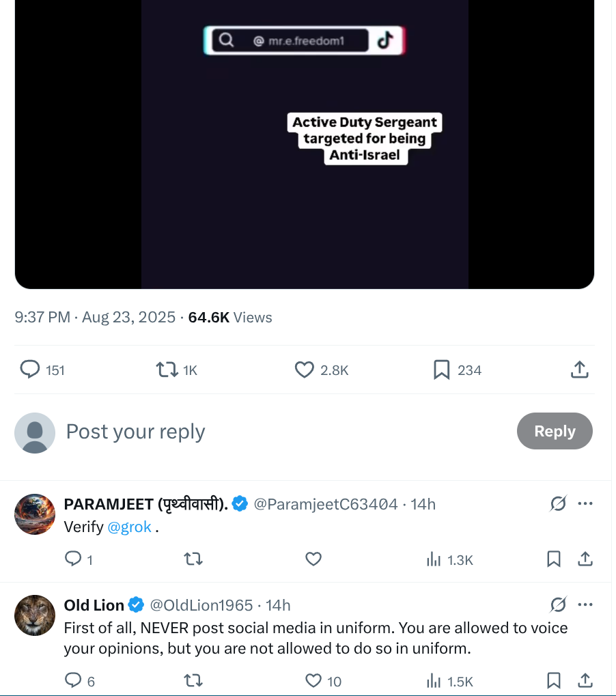The width and height of the screenshot is (616, 696).
Task: Repost Old Lion's reply
Action: (x=193, y=681)
